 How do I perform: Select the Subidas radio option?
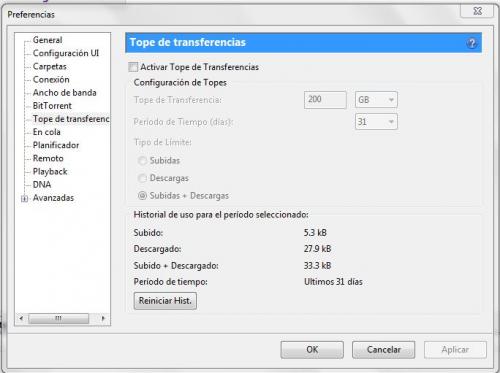click(142, 161)
